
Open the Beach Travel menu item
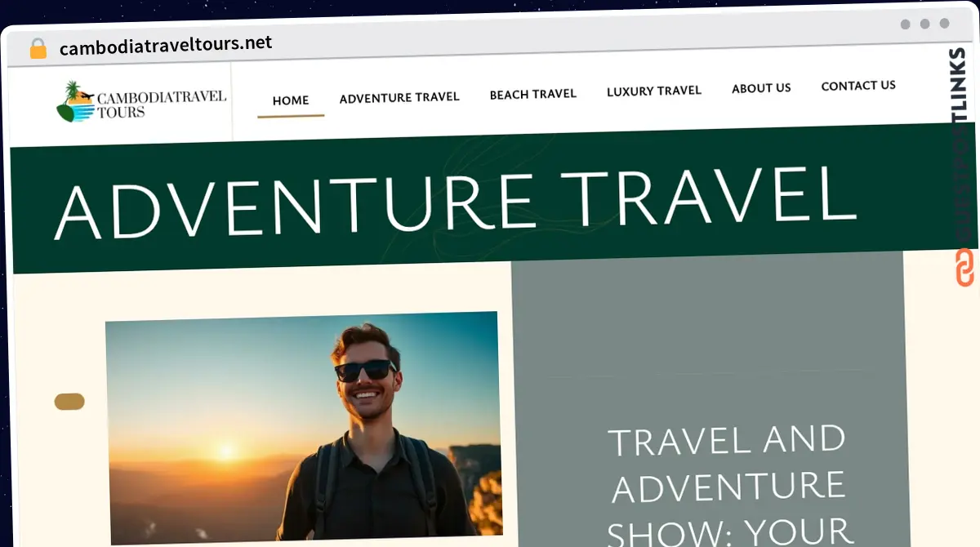coord(533,94)
